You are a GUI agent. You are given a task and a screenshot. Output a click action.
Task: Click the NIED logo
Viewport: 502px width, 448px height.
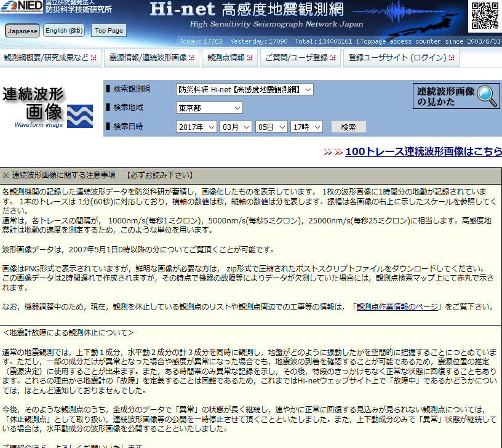22,6
